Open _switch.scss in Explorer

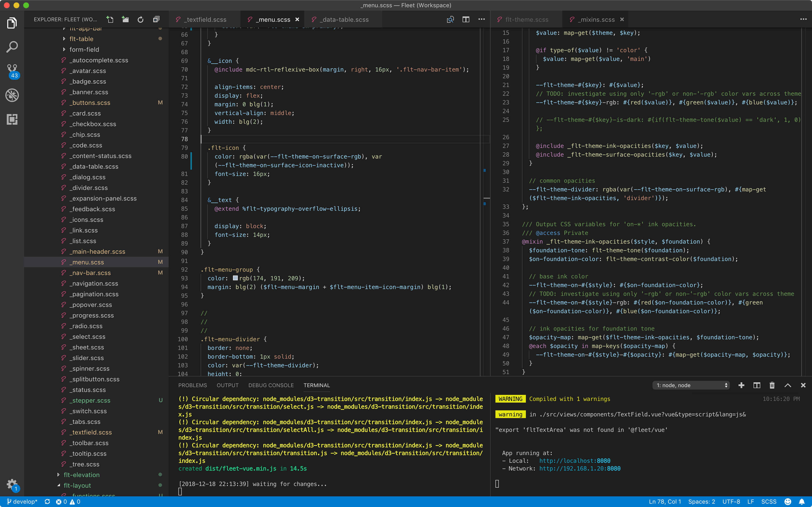tap(96, 411)
